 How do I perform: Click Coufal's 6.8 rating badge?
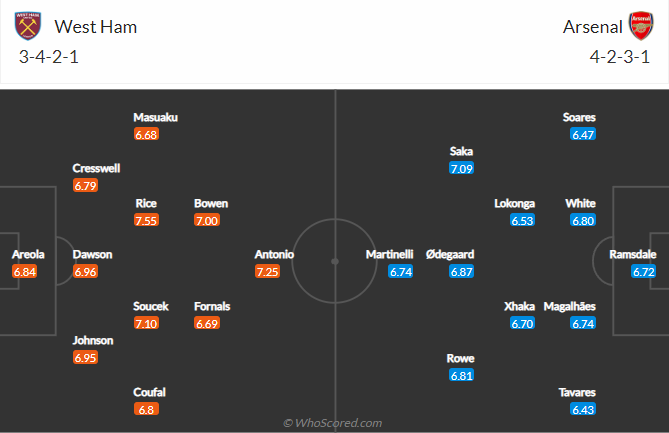[146, 409]
